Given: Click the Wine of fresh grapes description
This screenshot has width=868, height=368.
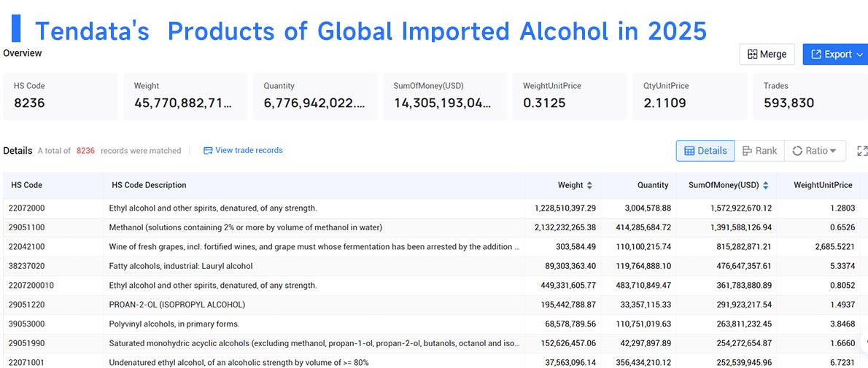Looking at the screenshot, I should click(x=314, y=247).
